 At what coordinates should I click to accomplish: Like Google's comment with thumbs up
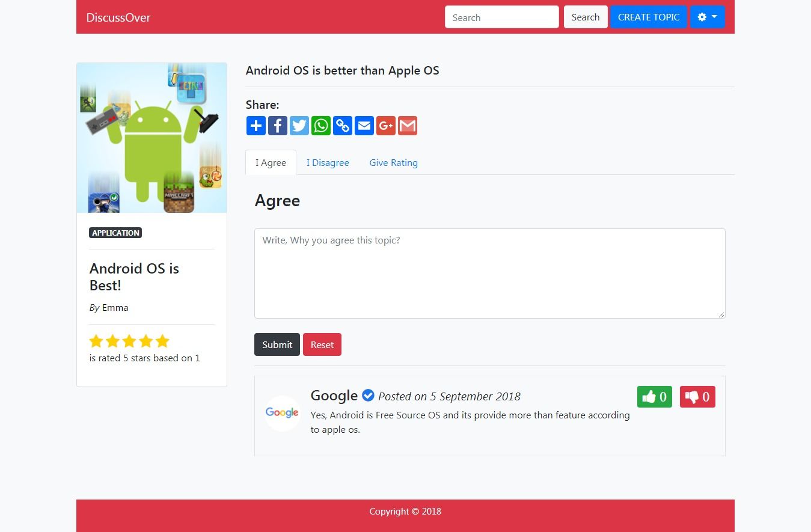[655, 397]
